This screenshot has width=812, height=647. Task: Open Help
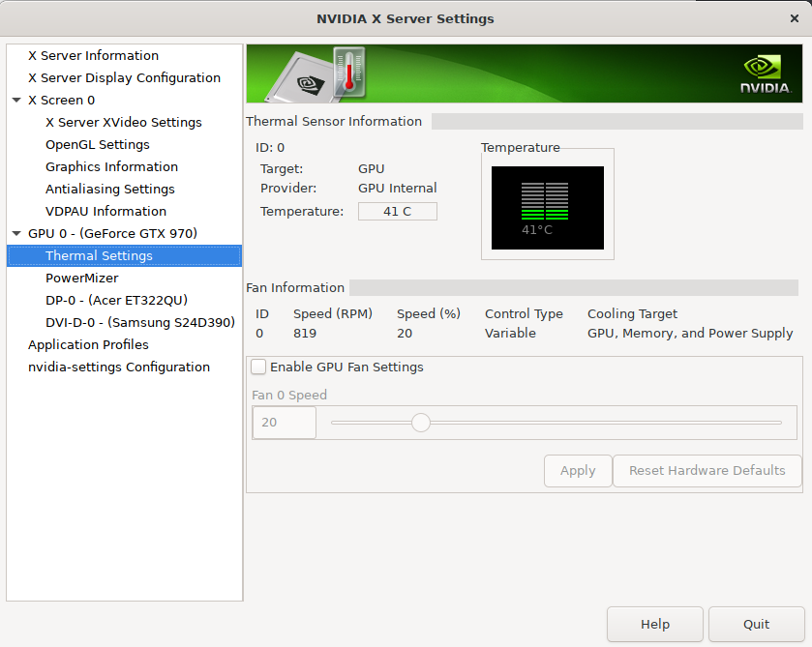[x=655, y=624]
